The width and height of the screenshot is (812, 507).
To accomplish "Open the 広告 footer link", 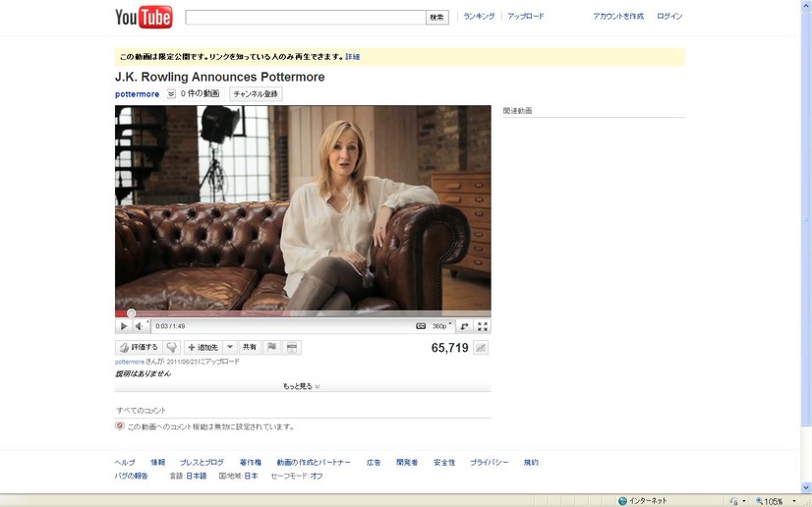I will (374, 462).
